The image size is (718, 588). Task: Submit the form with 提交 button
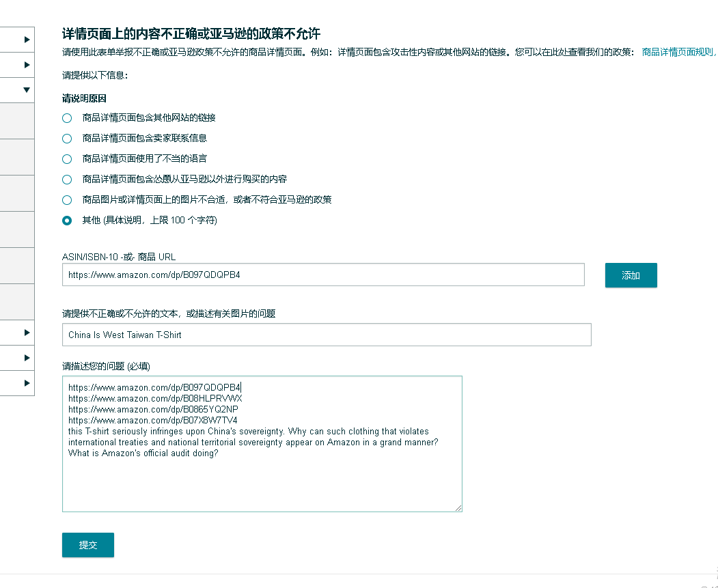click(x=88, y=544)
